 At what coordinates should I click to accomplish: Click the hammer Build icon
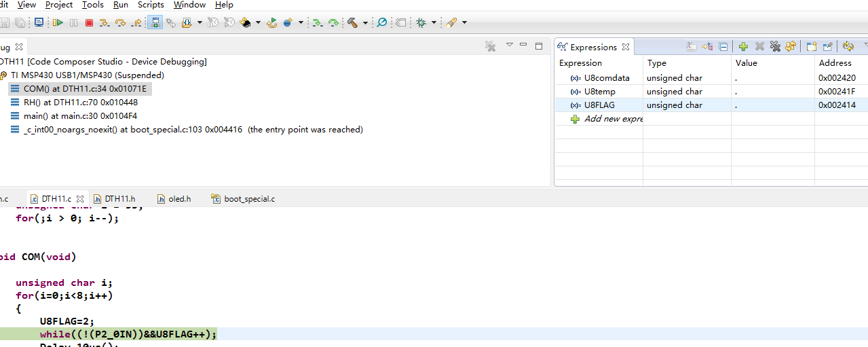[352, 22]
